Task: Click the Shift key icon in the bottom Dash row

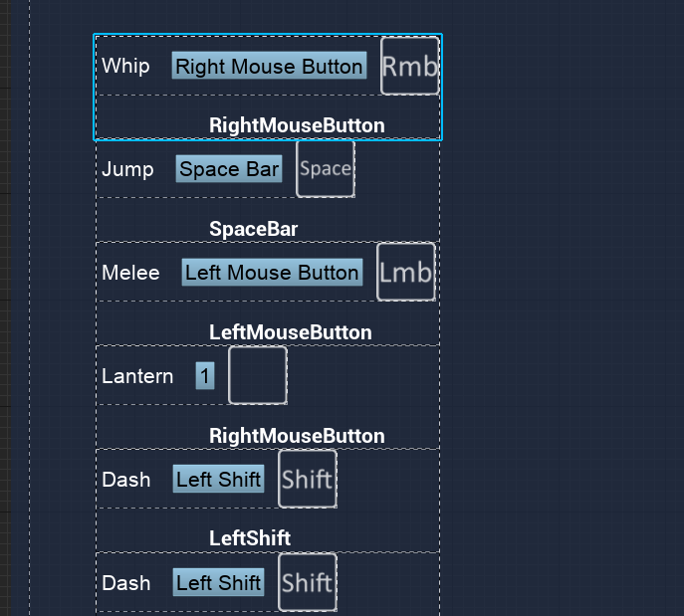Action: [307, 582]
